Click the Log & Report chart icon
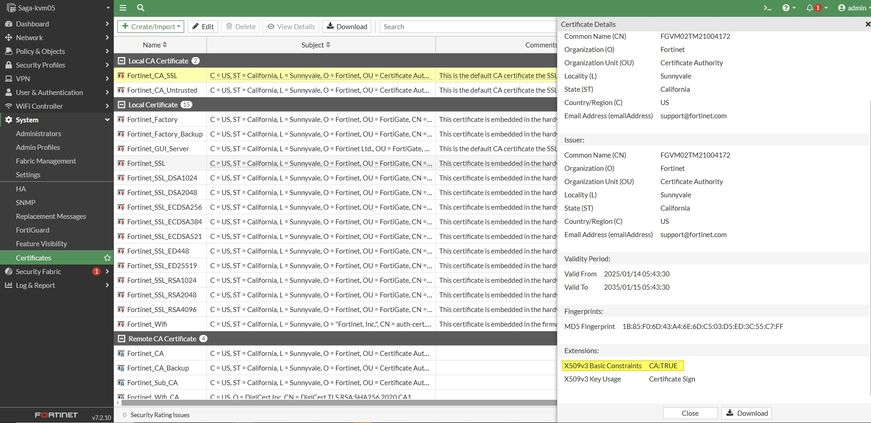871x423 pixels. pos(8,285)
